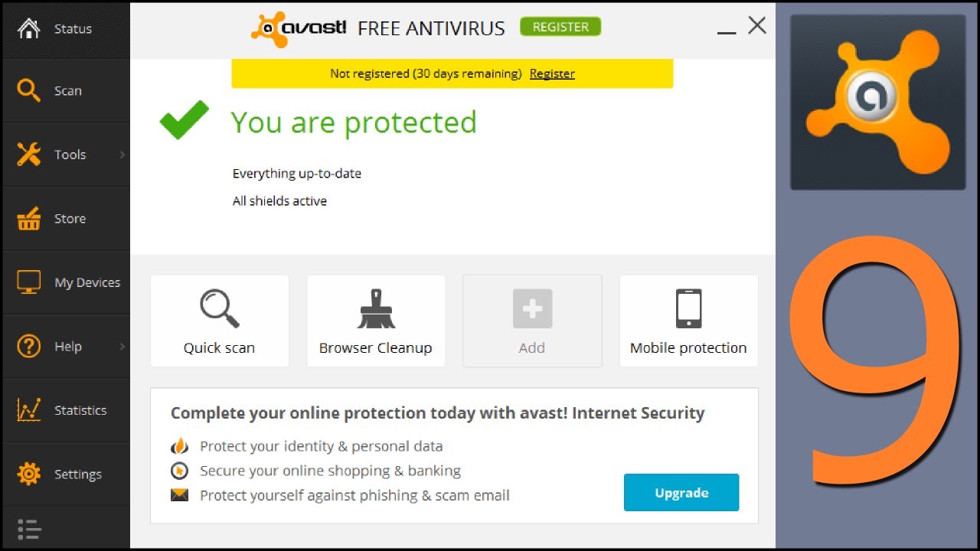Expand the Tools submenu arrow

tap(122, 155)
